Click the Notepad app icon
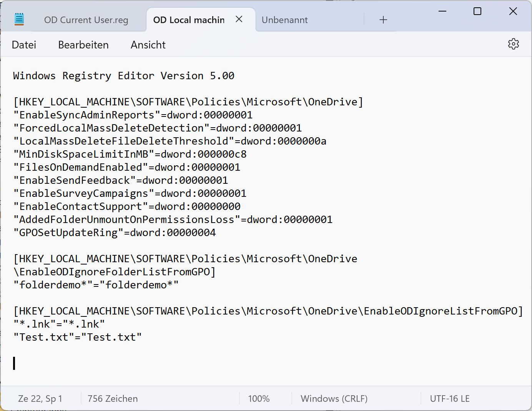 coord(19,19)
